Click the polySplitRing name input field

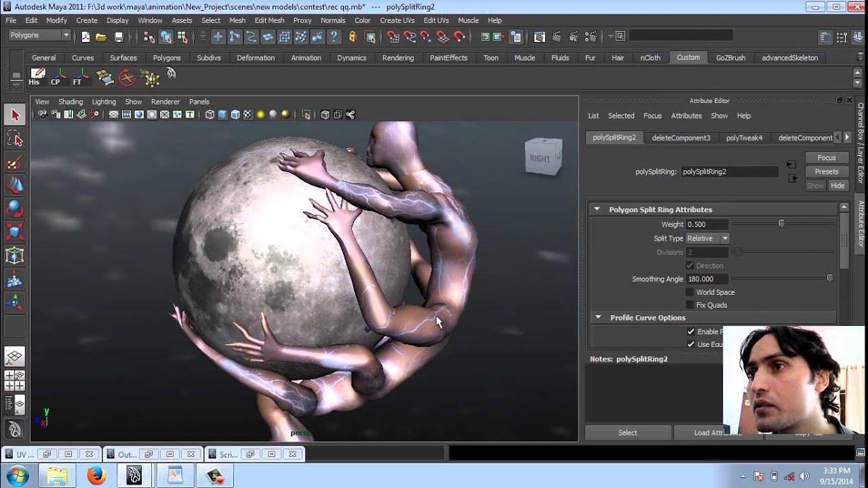(x=729, y=171)
